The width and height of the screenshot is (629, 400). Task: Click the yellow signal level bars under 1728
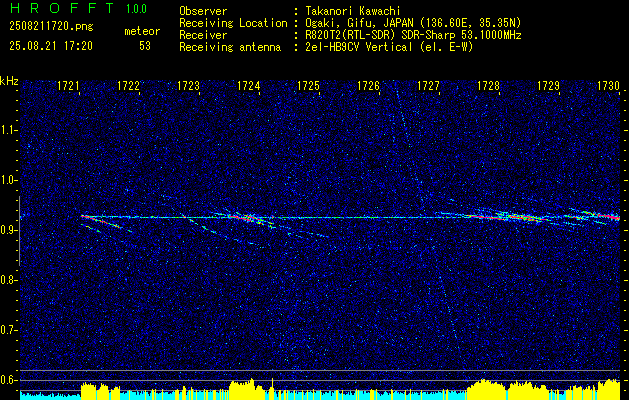pos(486,389)
